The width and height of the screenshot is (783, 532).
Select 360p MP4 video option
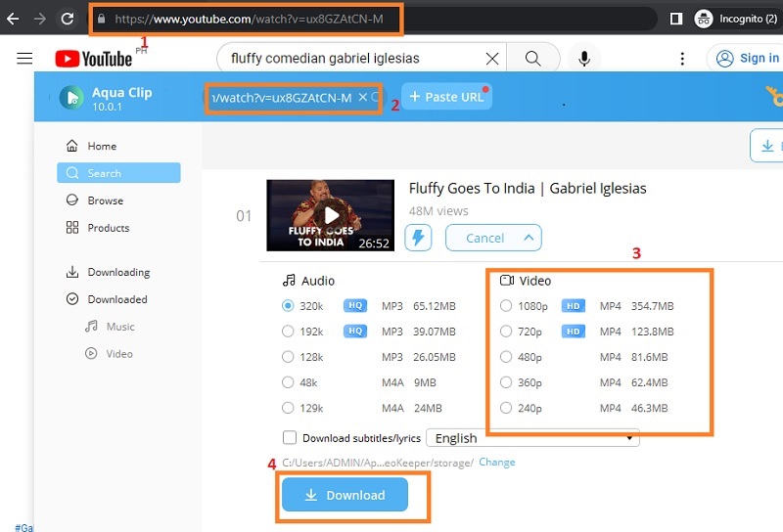coord(506,382)
